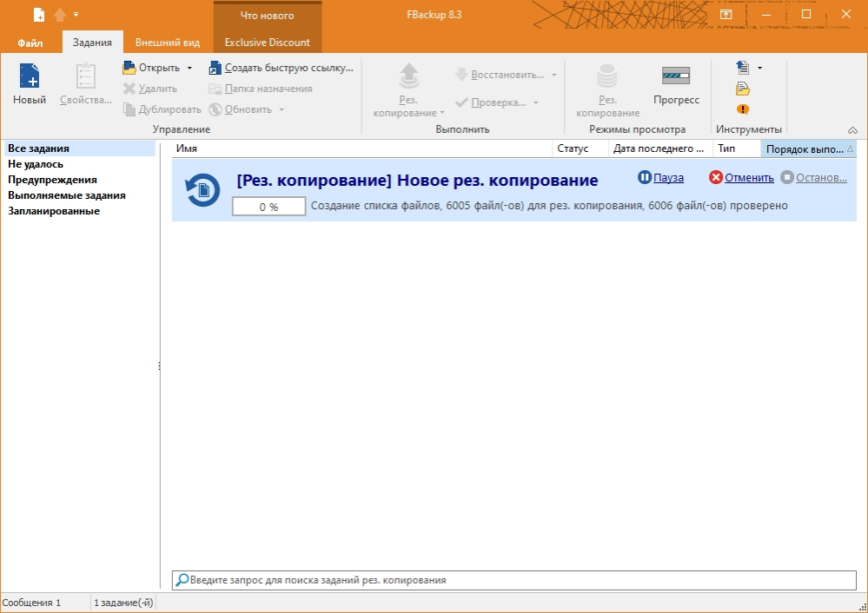This screenshot has height=613, width=868.
Task: Click Проверка test button
Action: (490, 102)
